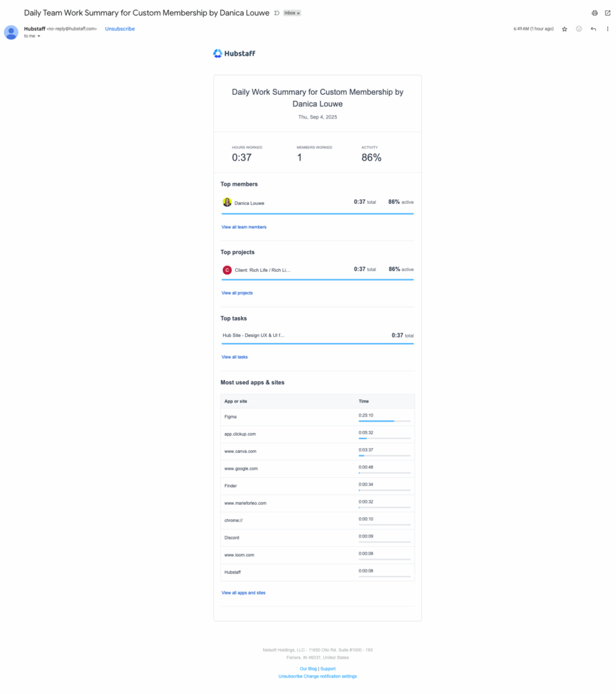Image resolution: width=616 pixels, height=694 pixels.
Task: Reply using the arrow icon
Action: pyautogui.click(x=594, y=28)
